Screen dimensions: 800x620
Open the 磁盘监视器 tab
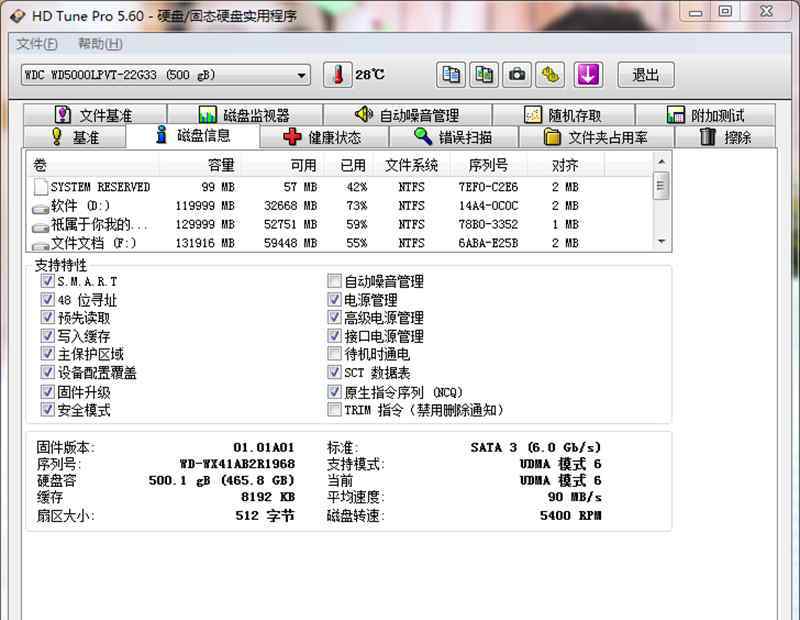click(245, 115)
